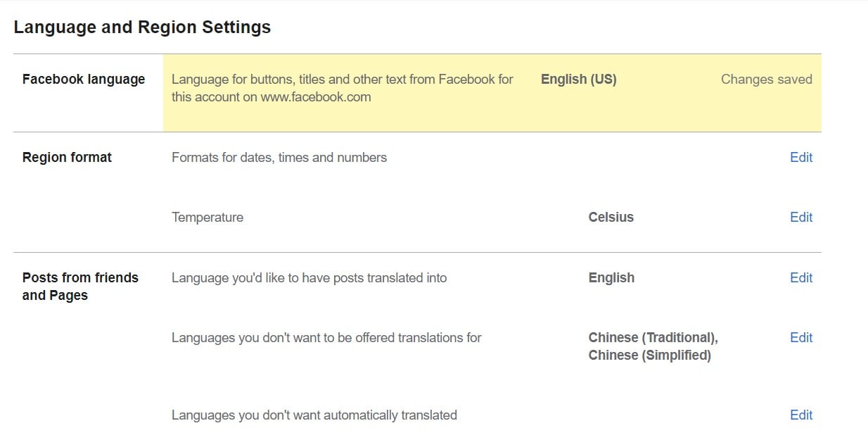Edit the Temperature unit setting

coord(801,217)
